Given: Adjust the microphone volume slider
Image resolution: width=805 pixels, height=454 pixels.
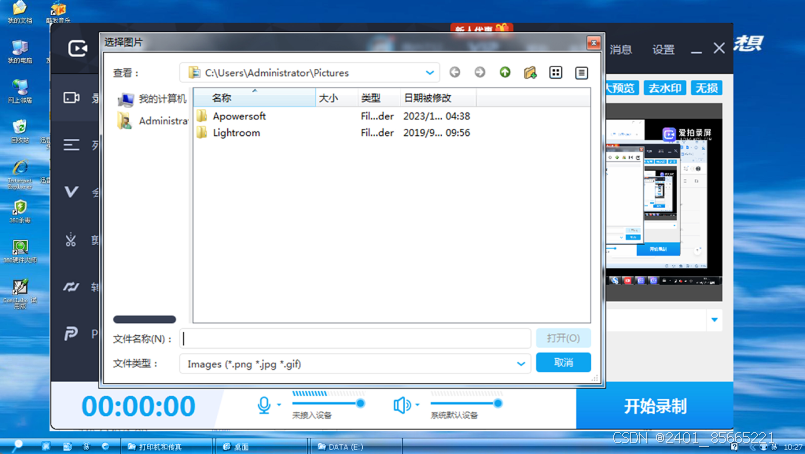Looking at the screenshot, I should (329, 403).
